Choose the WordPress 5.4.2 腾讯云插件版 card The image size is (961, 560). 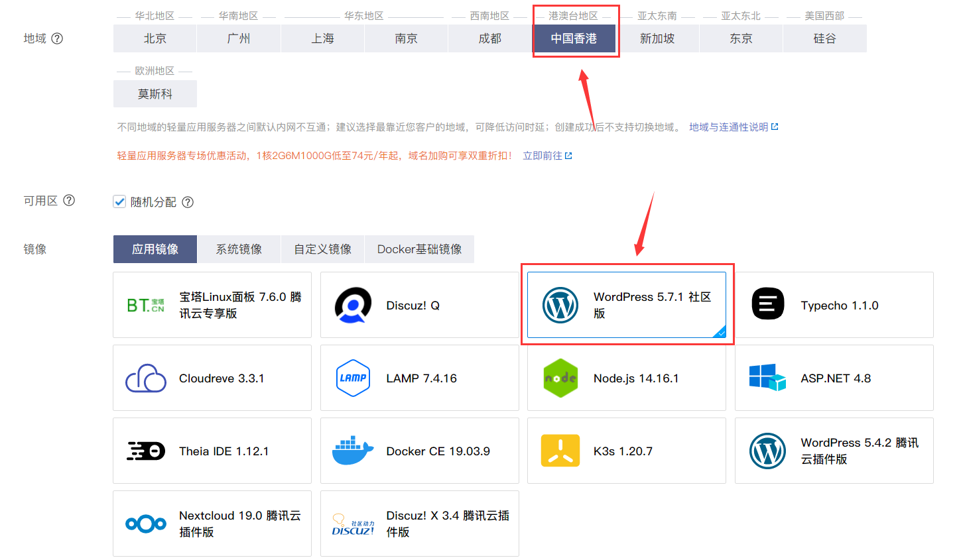coord(834,451)
